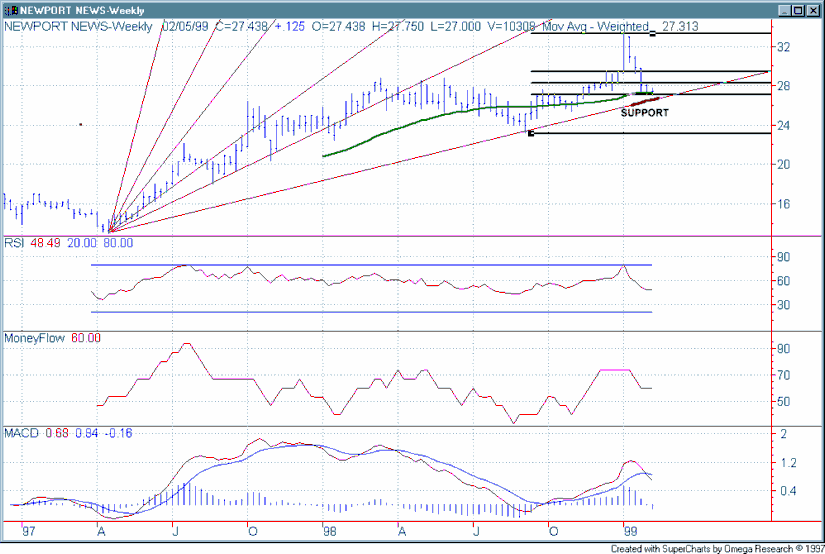This screenshot has height=554, width=825.
Task: Click the 90 label on the RSI axis
Action: point(783,257)
